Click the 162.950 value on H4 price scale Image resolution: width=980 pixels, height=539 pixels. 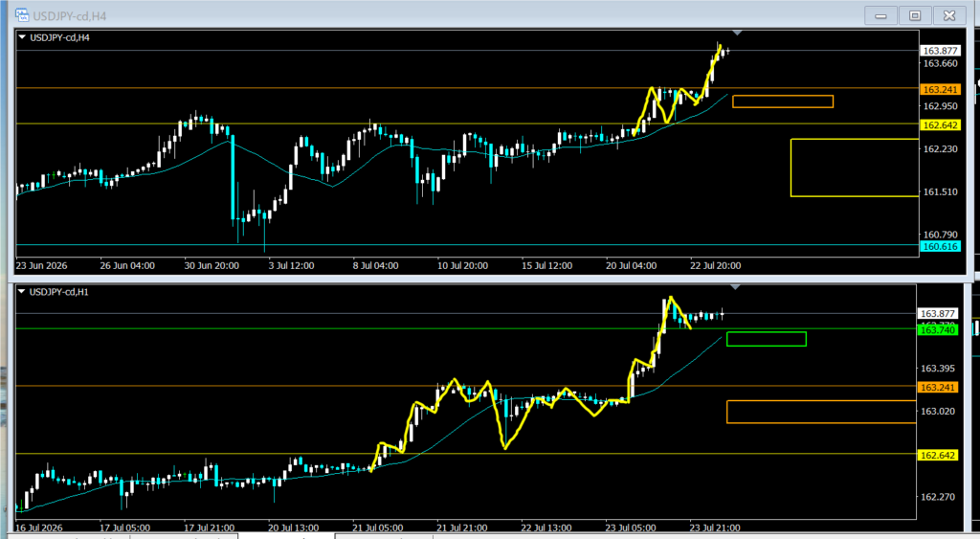click(x=940, y=105)
